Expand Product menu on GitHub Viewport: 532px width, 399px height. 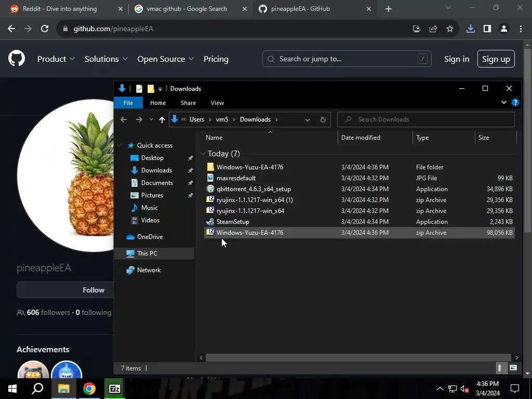pos(56,59)
